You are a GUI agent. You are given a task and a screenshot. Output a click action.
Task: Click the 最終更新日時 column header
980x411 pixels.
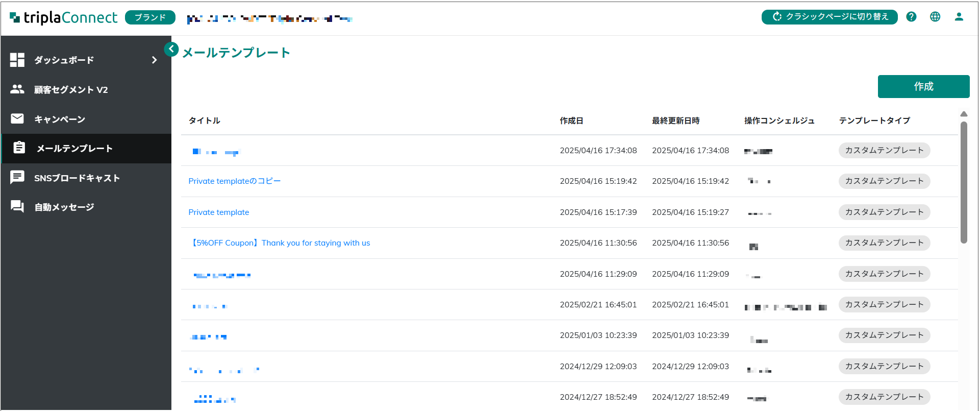(x=676, y=120)
